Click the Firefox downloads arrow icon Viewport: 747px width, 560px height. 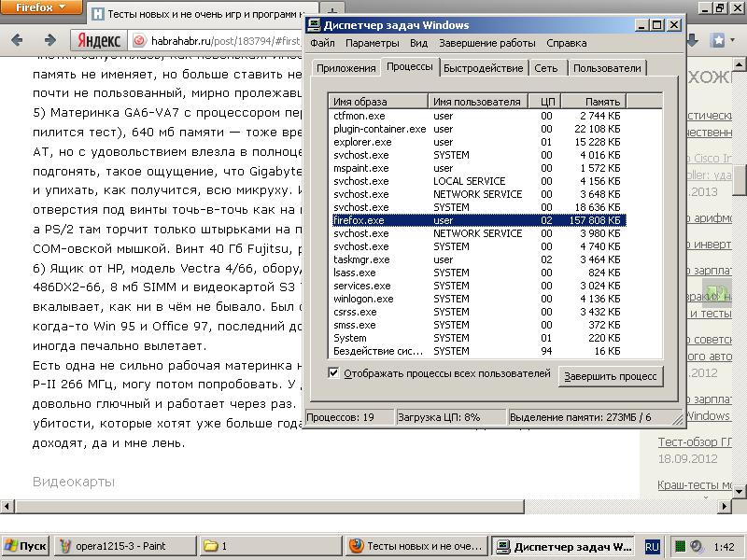pyautogui.click(x=692, y=40)
